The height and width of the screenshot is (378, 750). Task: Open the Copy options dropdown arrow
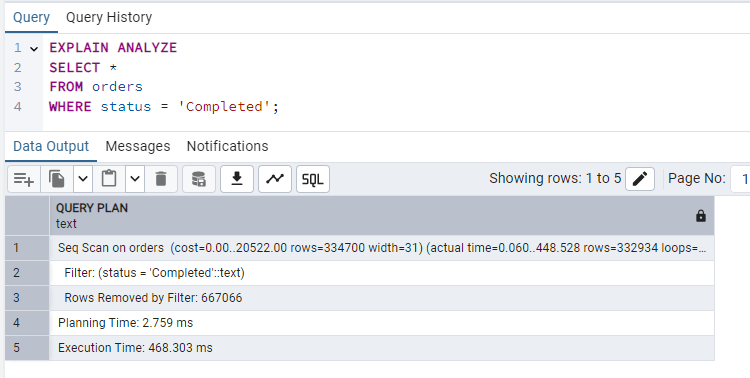[83, 179]
